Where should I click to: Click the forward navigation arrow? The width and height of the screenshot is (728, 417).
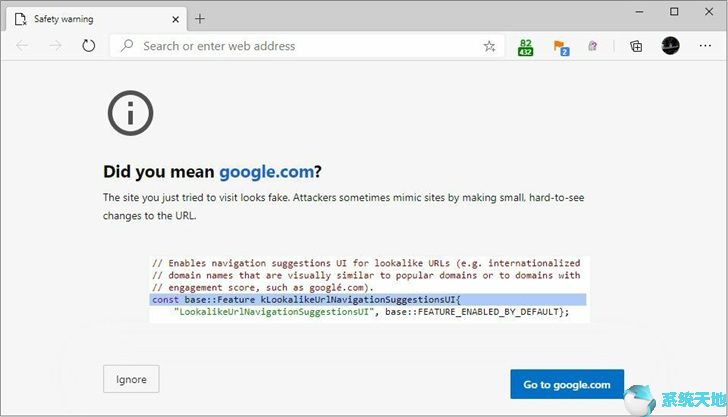click(x=56, y=46)
